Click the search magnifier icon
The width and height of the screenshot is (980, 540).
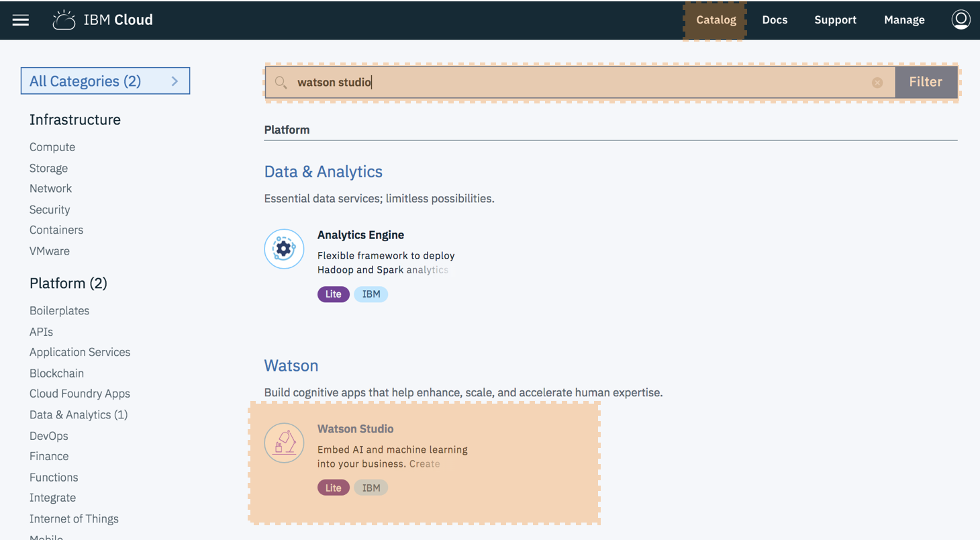(281, 83)
